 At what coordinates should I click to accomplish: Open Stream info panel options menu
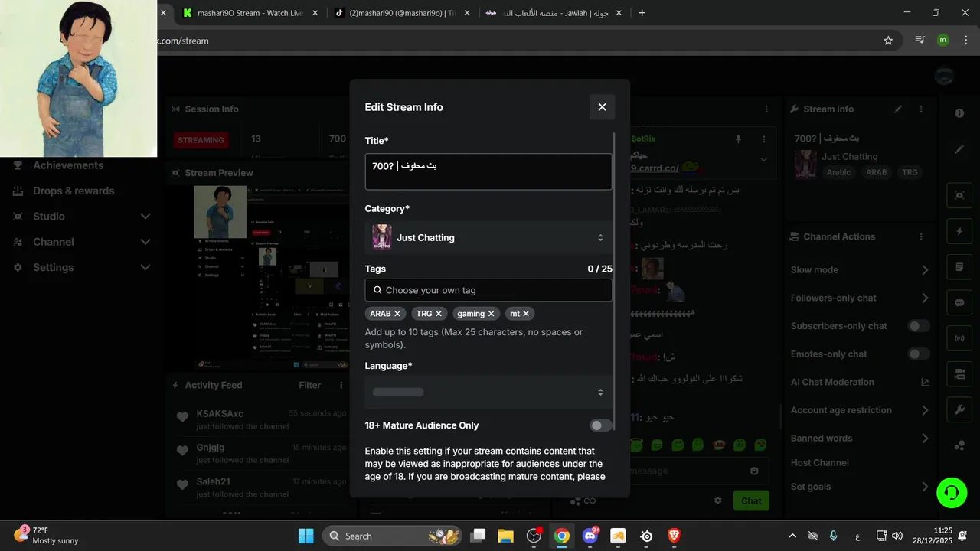click(x=921, y=109)
